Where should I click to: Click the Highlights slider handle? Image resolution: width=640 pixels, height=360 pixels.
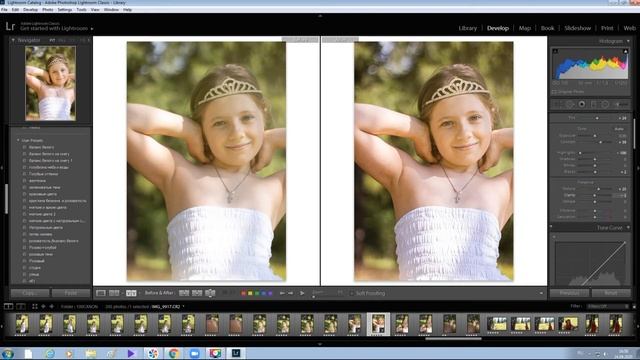(x=580, y=153)
